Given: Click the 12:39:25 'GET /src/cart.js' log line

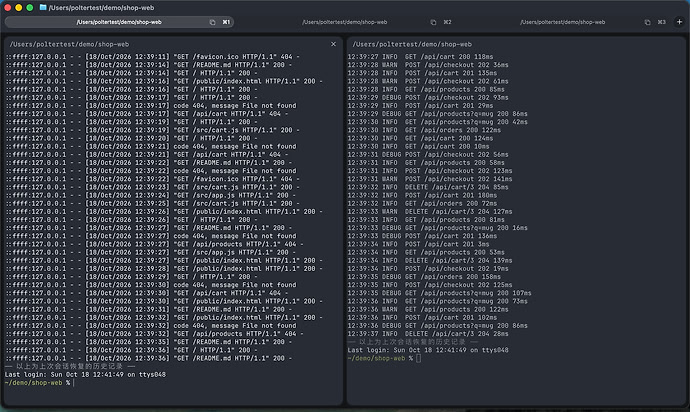Looking at the screenshot, I should 152,203.
